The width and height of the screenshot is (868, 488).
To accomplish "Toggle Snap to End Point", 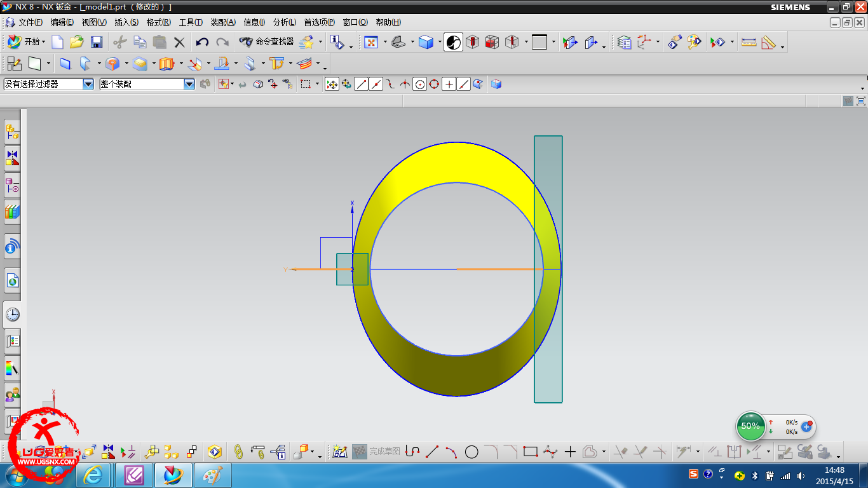I will point(362,84).
